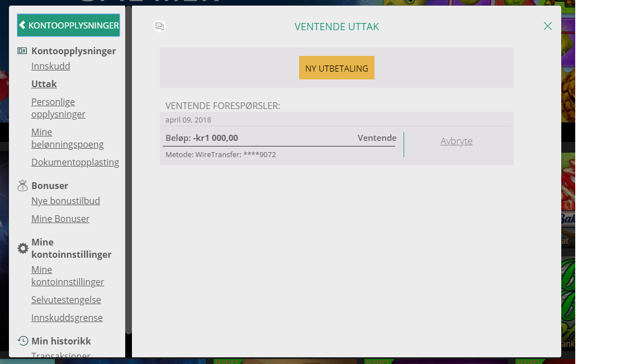Click the gear icon for kontoinnstillinger

tap(23, 248)
